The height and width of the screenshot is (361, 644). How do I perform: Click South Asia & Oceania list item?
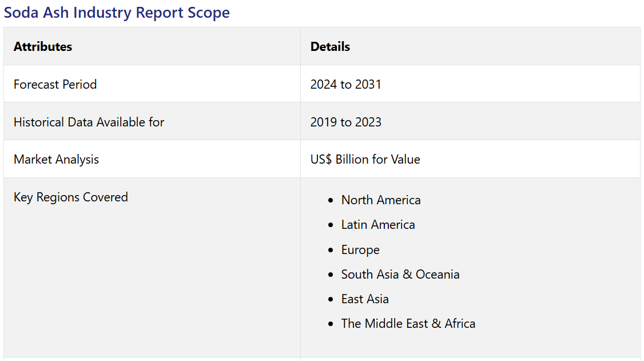[x=400, y=275]
